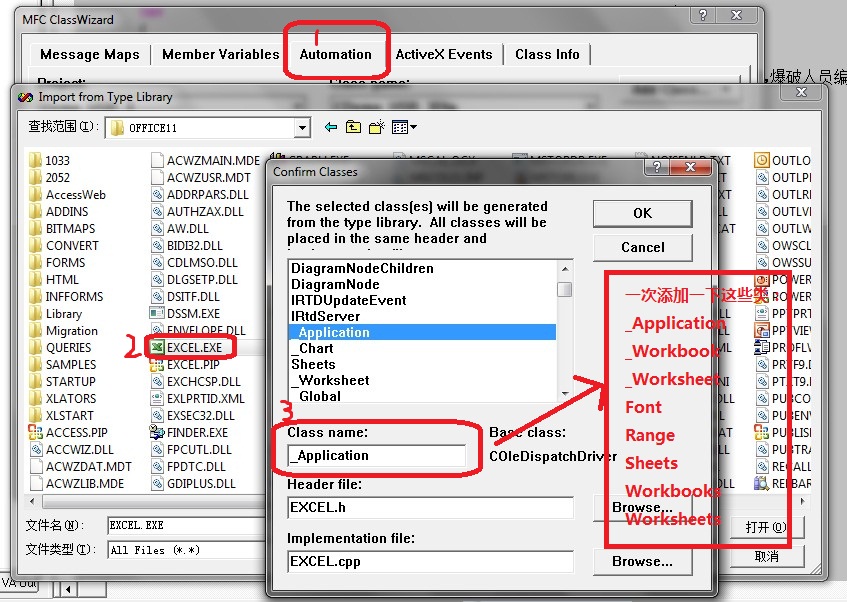Select the Migration folder
The width and height of the screenshot is (847, 602).
(x=64, y=331)
